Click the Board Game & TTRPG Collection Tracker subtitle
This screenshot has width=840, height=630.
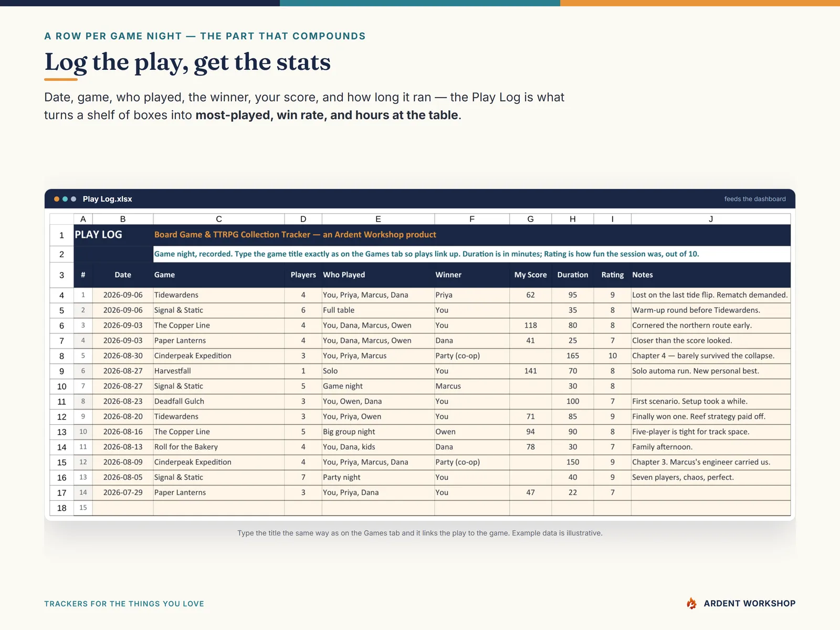coord(295,235)
